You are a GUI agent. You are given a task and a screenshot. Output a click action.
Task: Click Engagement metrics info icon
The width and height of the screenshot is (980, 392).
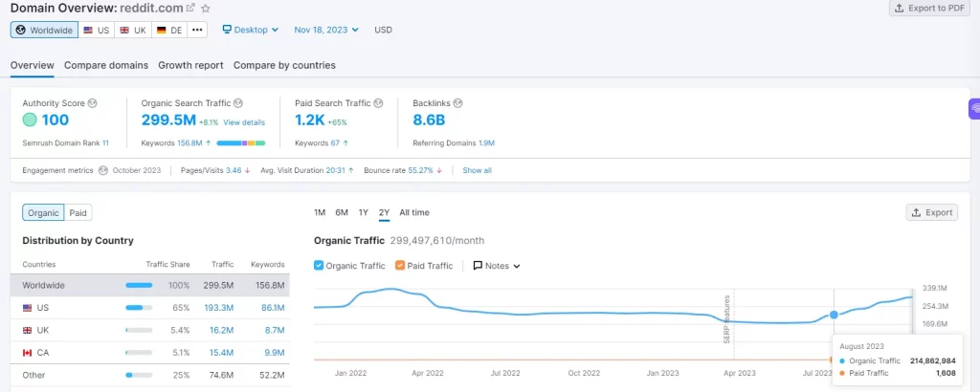pos(103,170)
